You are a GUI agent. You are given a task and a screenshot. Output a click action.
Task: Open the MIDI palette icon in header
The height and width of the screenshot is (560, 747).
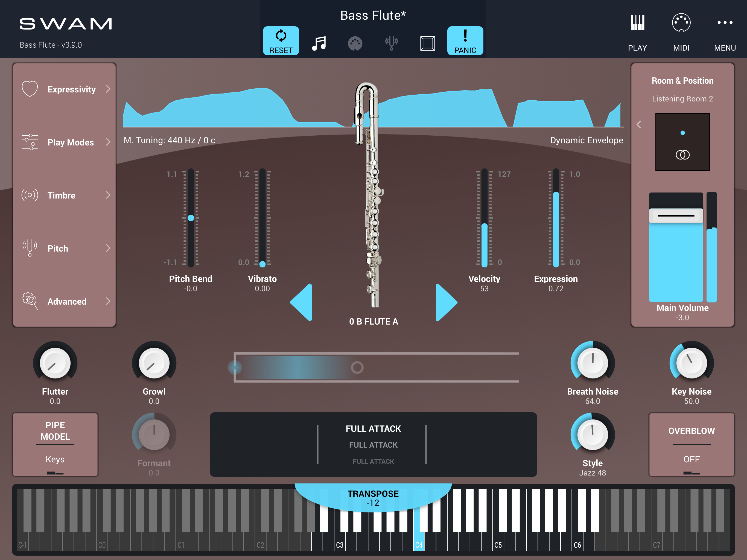(x=355, y=43)
